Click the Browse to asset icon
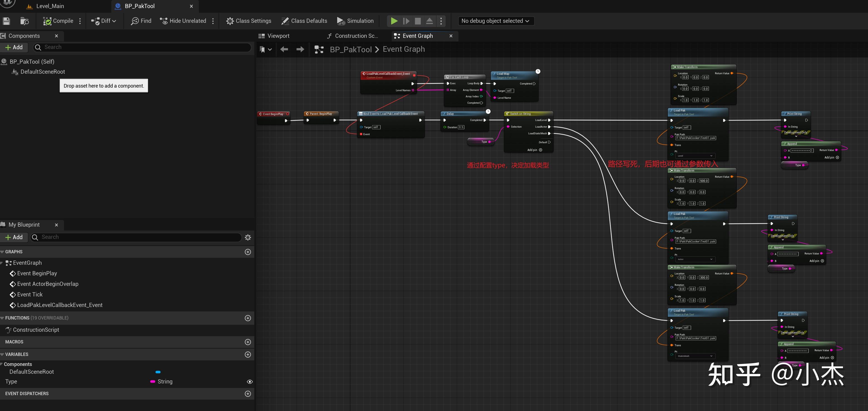The image size is (868, 411). pyautogui.click(x=24, y=21)
